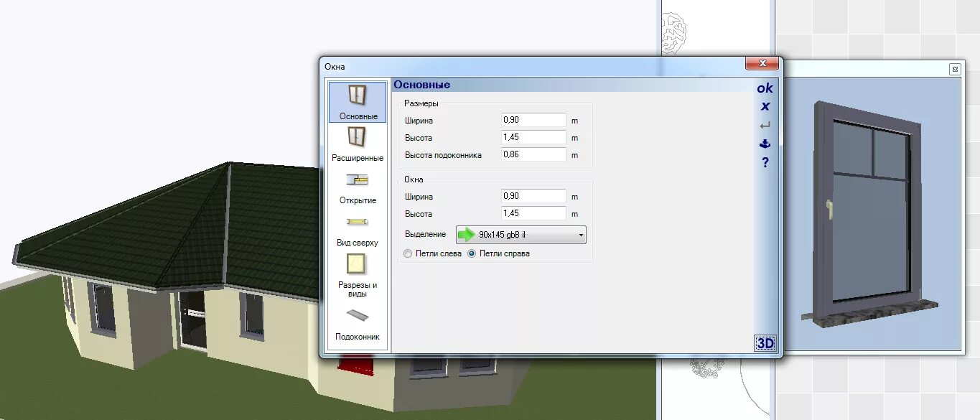Click the 3D window preview thumbnail
Screen dimensions: 980x420
872,214
